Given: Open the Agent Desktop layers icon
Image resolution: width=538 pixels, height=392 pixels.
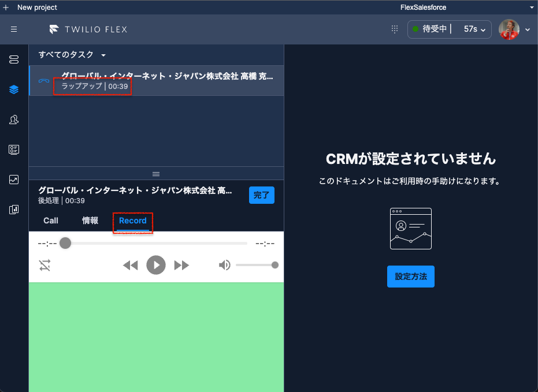Looking at the screenshot, I should 14,89.
